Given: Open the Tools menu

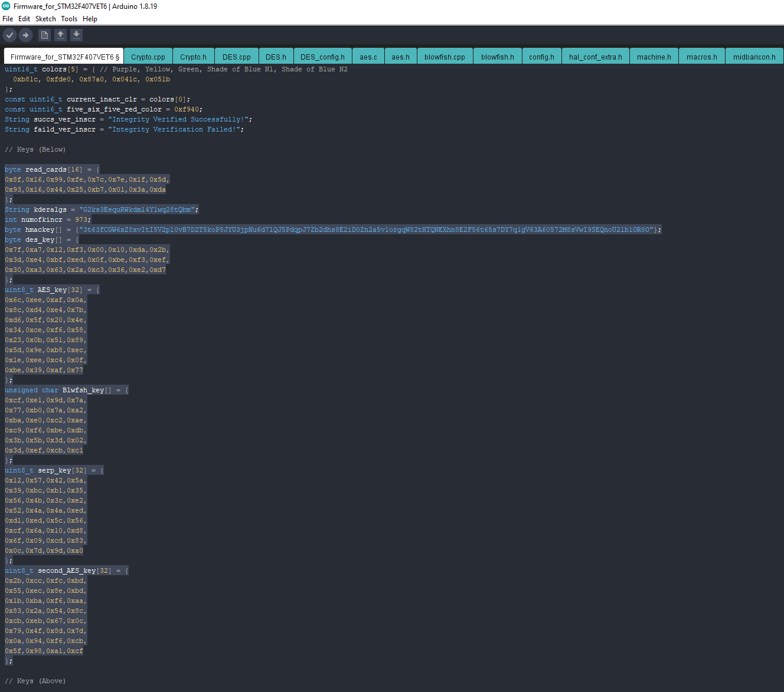Looking at the screenshot, I should [x=69, y=19].
